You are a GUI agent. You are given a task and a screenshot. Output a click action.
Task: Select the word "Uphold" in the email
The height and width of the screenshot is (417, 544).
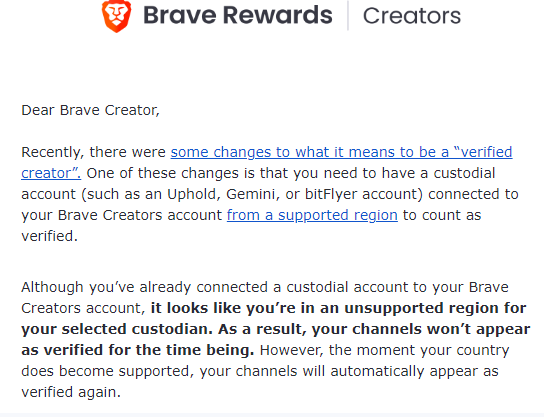click(193, 194)
